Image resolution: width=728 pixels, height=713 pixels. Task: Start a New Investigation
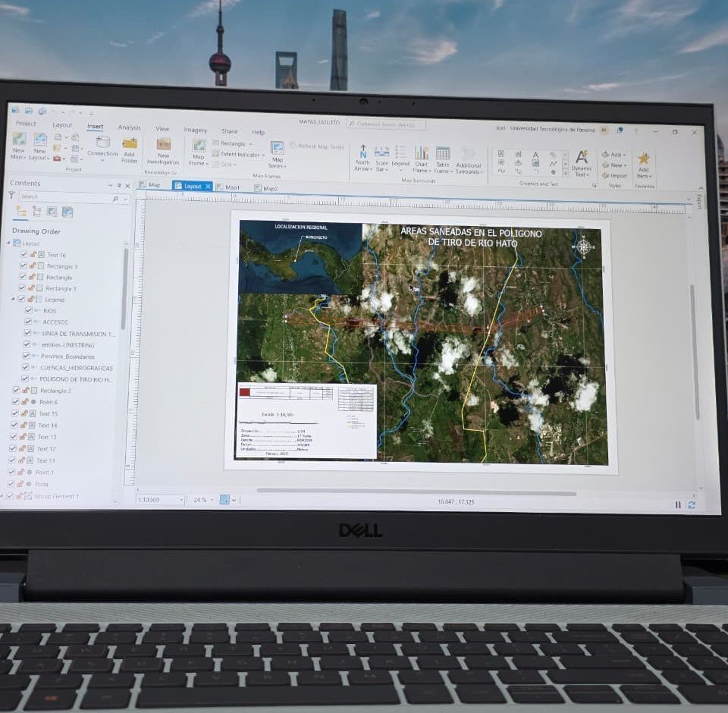[x=163, y=152]
